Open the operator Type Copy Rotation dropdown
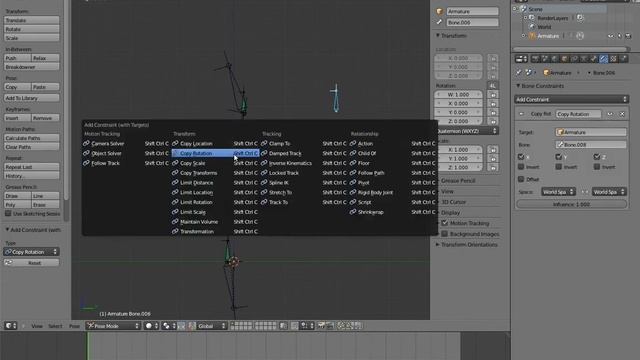 (x=31, y=252)
